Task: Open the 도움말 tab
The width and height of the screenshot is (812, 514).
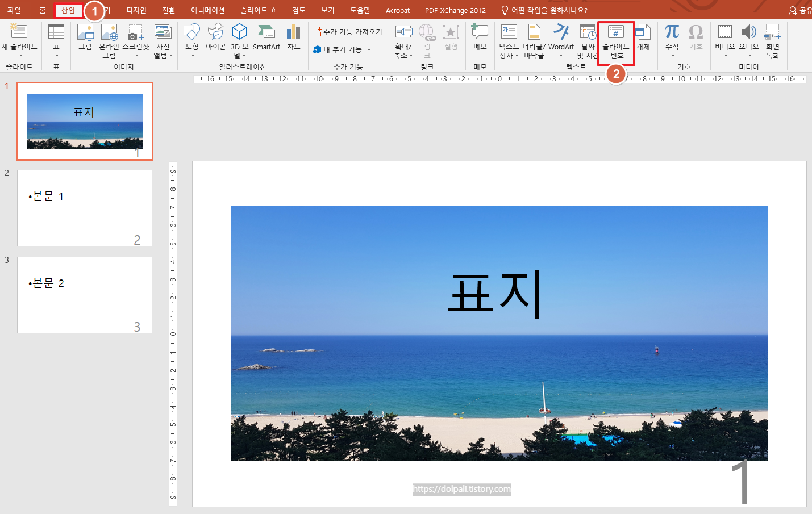Action: tap(360, 10)
